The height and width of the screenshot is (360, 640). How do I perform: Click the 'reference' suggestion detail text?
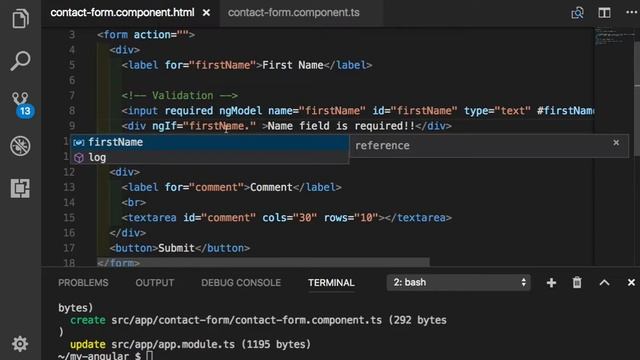click(382, 146)
